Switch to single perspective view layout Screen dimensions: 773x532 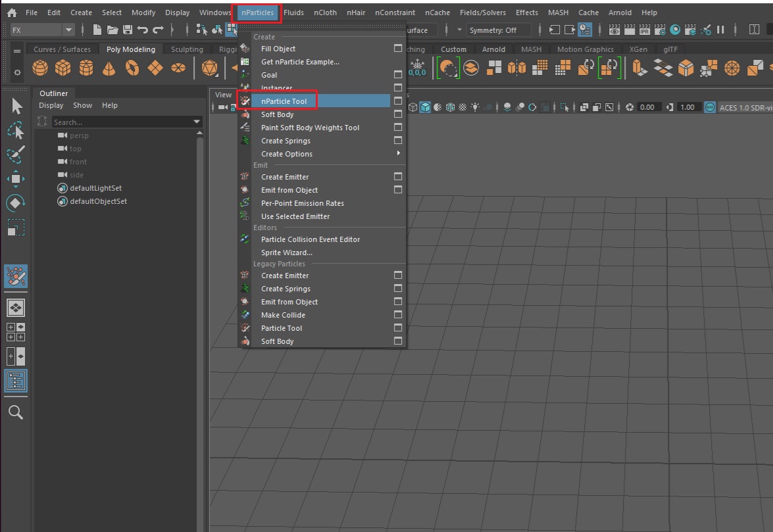point(16,308)
